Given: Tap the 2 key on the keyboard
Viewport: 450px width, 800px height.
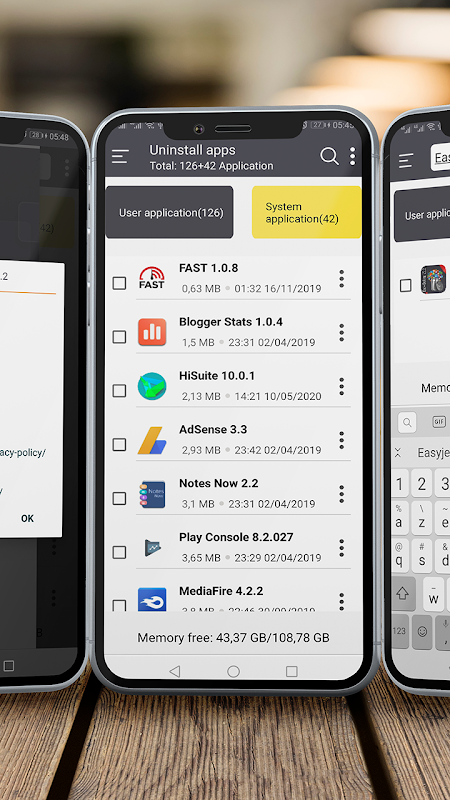Looking at the screenshot, I should pos(421,483).
